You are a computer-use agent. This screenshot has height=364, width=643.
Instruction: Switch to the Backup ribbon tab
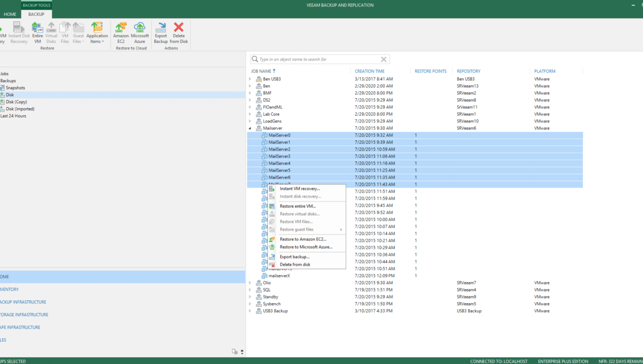[36, 14]
